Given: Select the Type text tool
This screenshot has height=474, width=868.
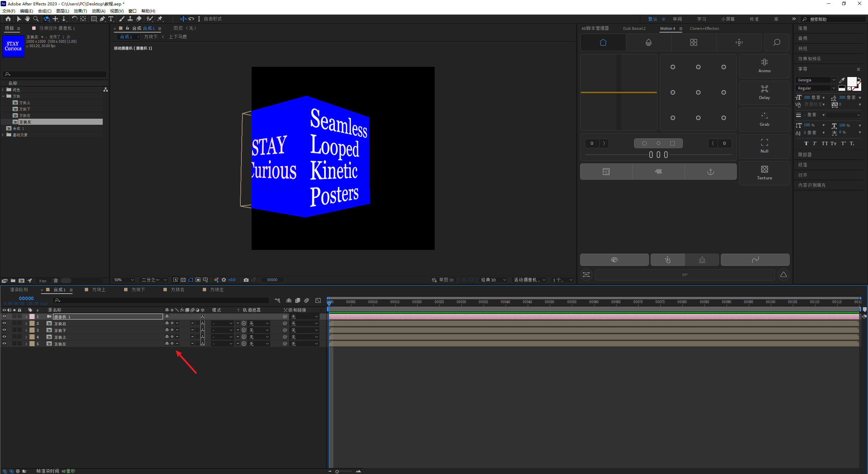Looking at the screenshot, I should click(x=111, y=19).
